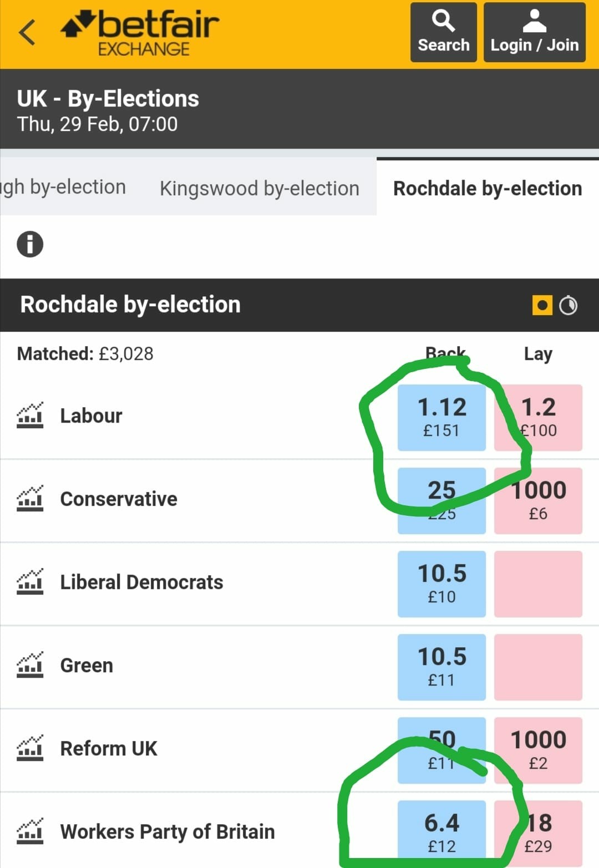
Task: Back Liberal Democrats at 10.5
Action: tap(441, 583)
